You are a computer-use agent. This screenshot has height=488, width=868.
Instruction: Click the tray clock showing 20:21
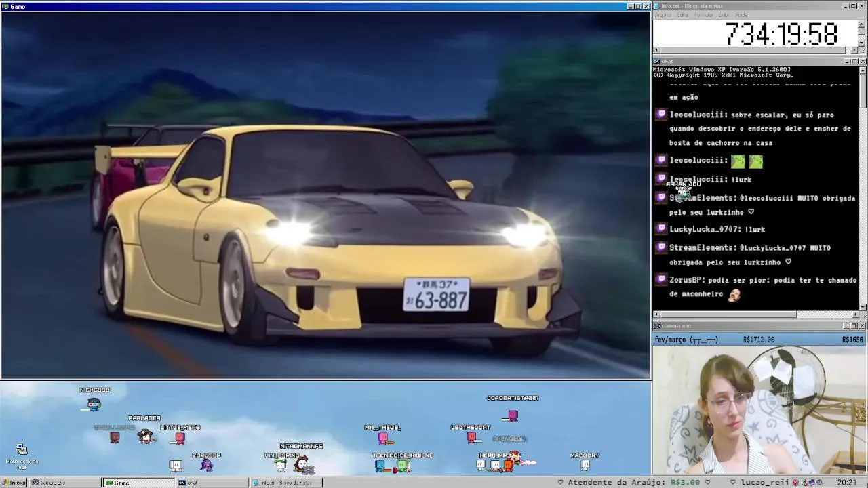pyautogui.click(x=846, y=483)
